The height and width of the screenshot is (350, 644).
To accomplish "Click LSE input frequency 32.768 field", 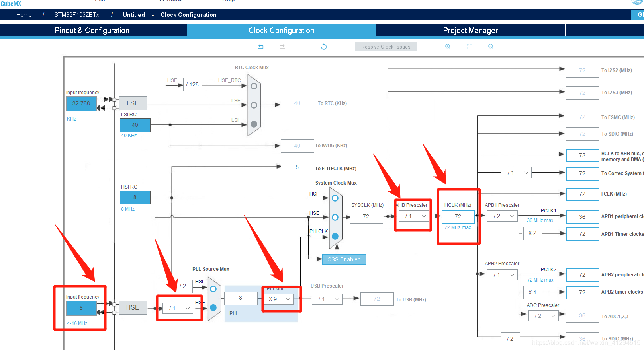I will coord(81,103).
